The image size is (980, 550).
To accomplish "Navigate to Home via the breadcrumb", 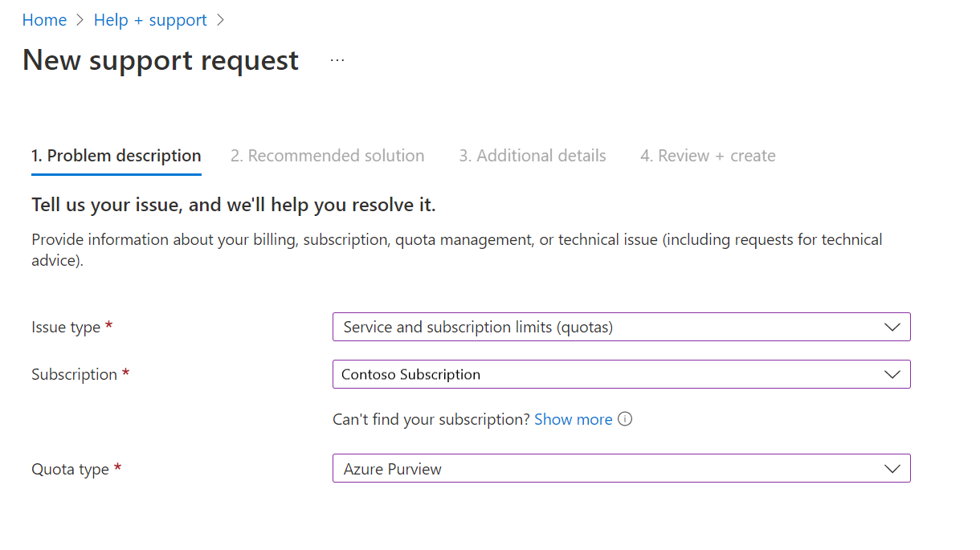I will pos(44,19).
